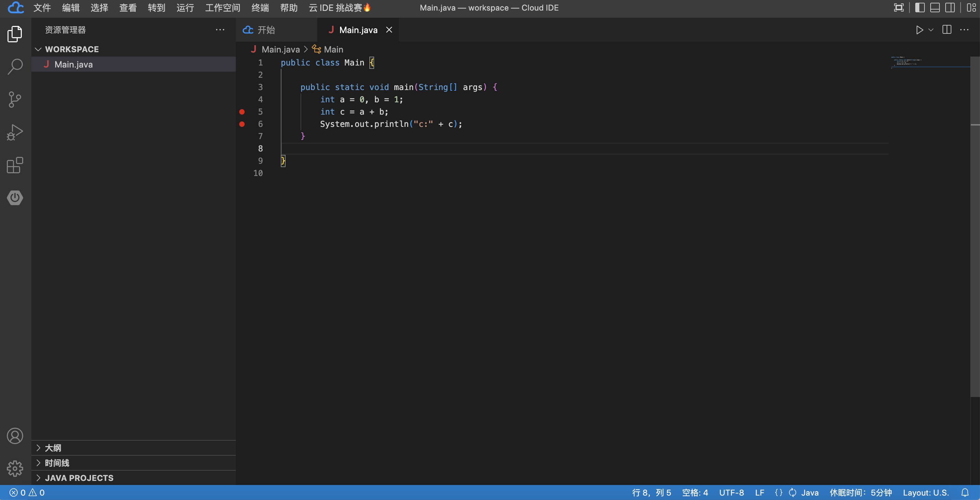
Task: Toggle the breakpoint on line 6
Action: [242, 124]
